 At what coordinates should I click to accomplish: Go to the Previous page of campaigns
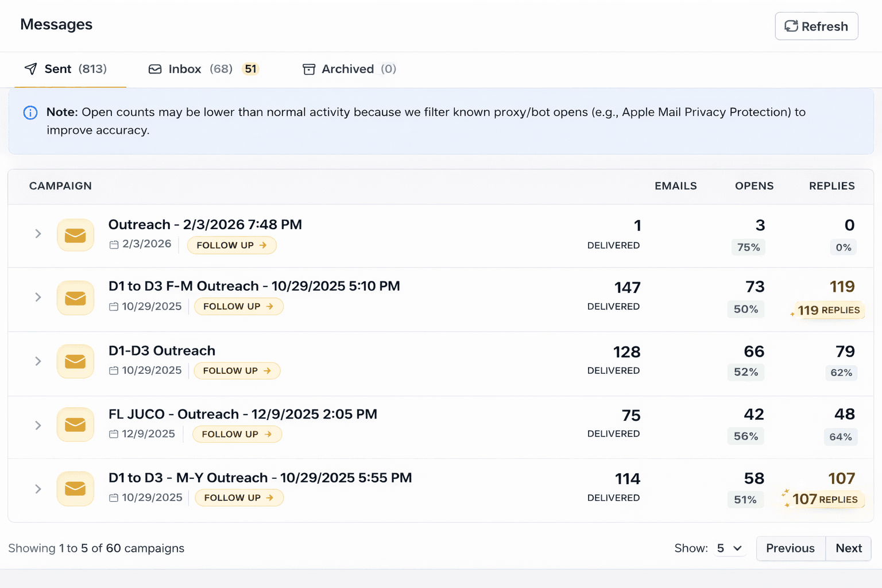[790, 548]
